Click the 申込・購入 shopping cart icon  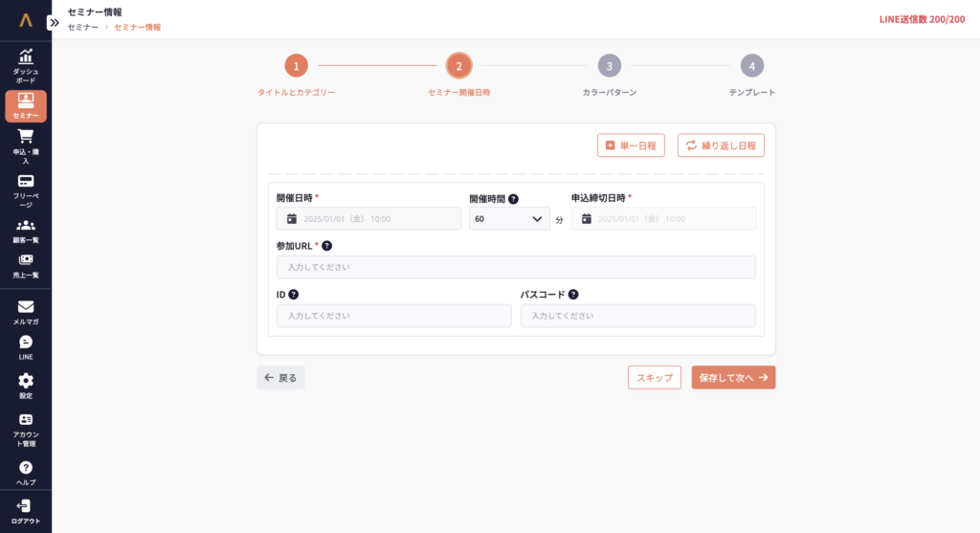(x=26, y=138)
